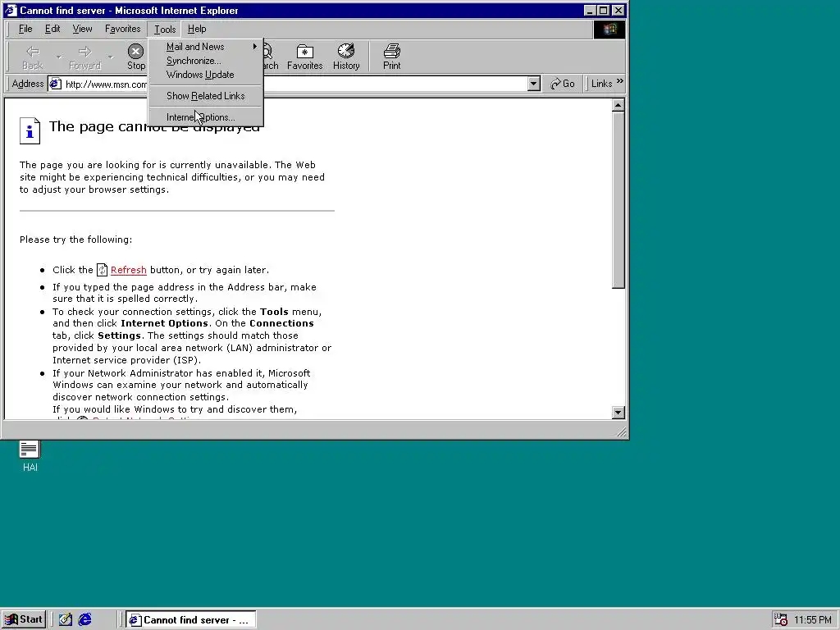Close the open Tools menu
The height and width of the screenshot is (630, 840).
coord(164,29)
